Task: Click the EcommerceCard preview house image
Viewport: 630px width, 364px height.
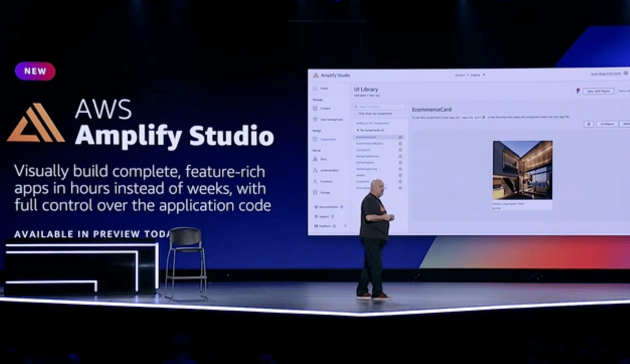Action: click(522, 170)
